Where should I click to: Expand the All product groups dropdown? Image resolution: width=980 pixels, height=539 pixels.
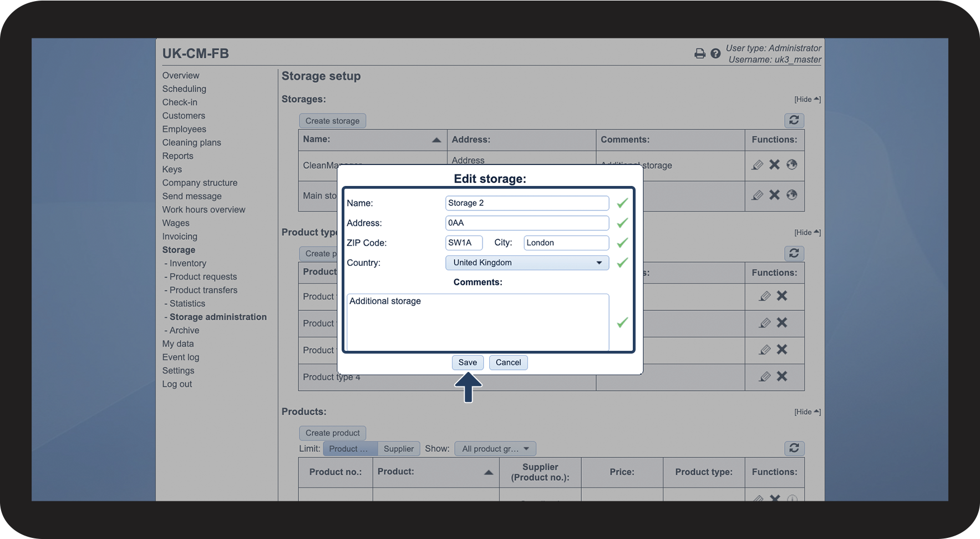(495, 449)
